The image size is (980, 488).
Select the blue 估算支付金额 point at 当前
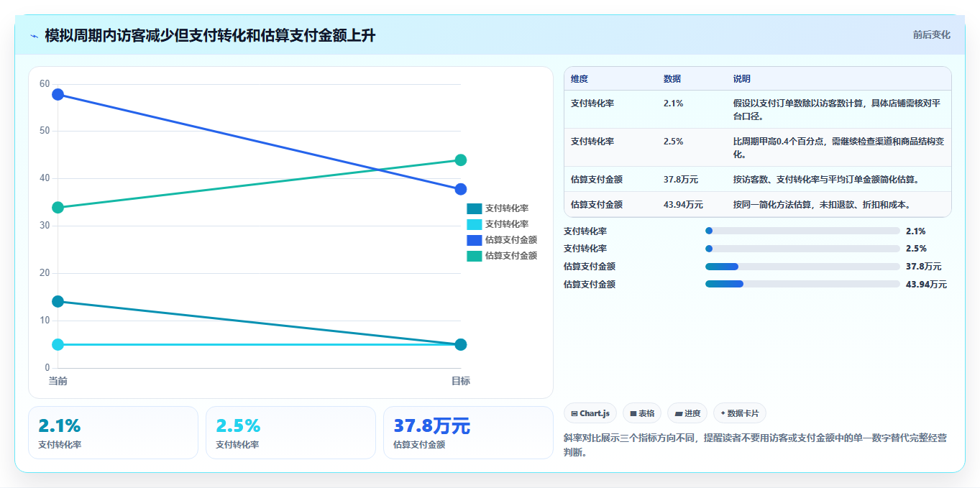58,94
